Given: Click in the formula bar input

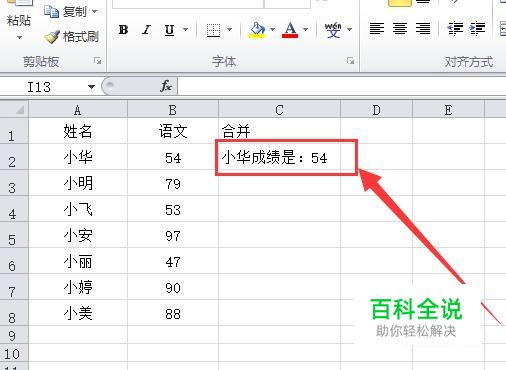Looking at the screenshot, I should coord(342,87).
